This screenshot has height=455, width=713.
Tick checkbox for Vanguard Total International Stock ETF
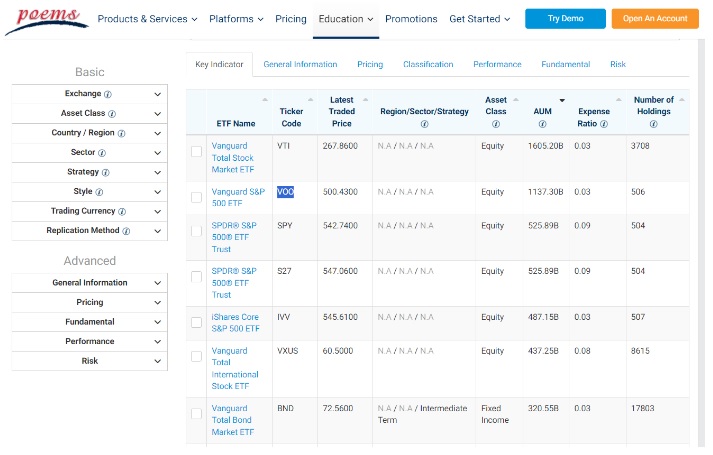(x=196, y=356)
